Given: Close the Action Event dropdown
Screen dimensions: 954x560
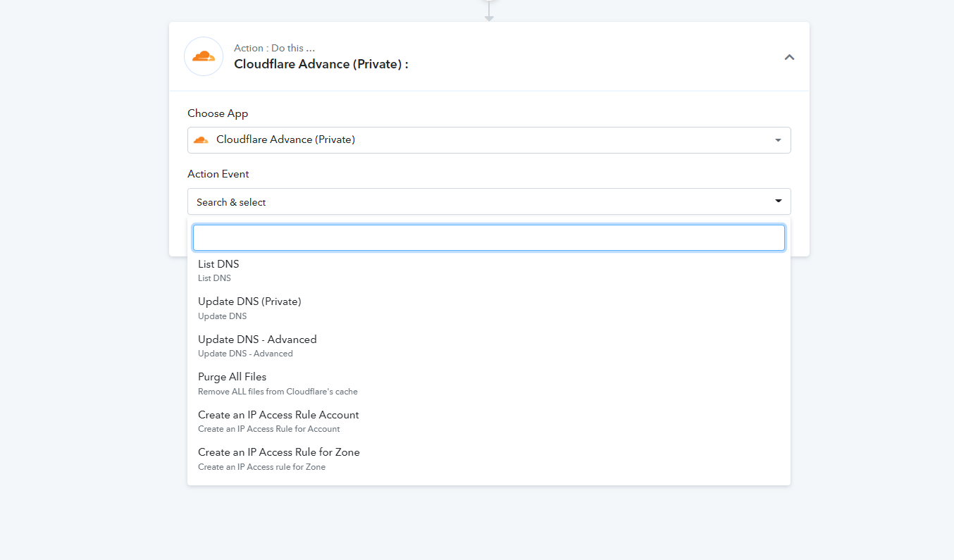Looking at the screenshot, I should (489, 201).
